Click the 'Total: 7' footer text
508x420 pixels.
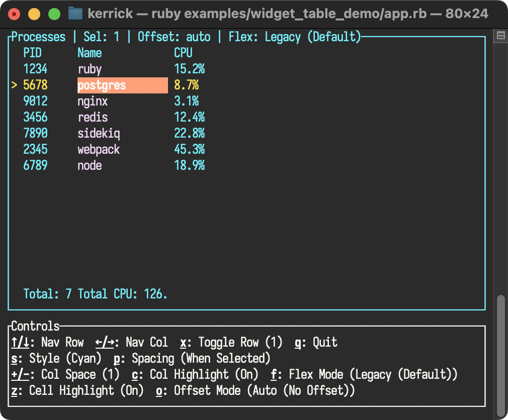pos(48,294)
